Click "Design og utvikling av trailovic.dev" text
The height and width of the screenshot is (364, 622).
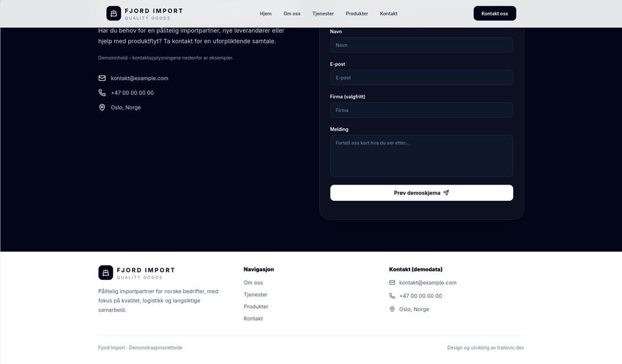tap(485, 348)
